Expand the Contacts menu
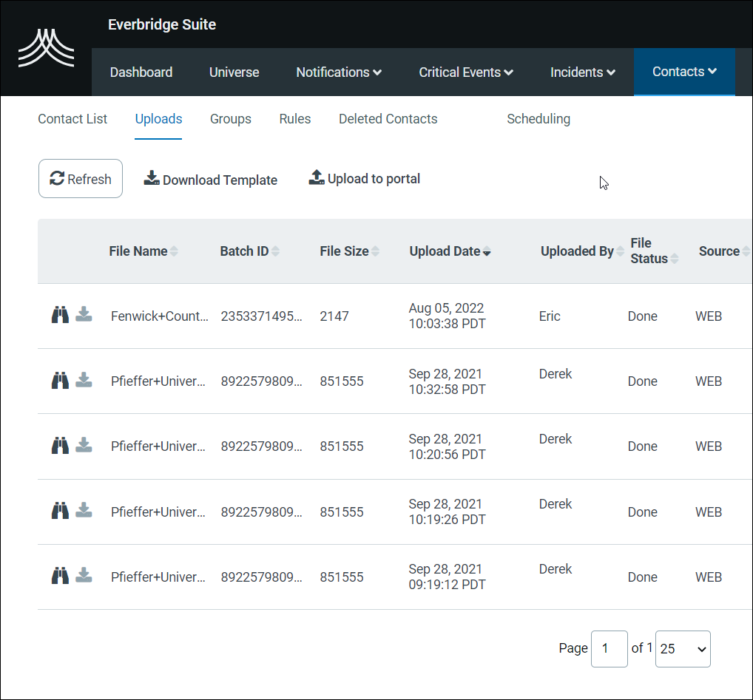 click(684, 72)
